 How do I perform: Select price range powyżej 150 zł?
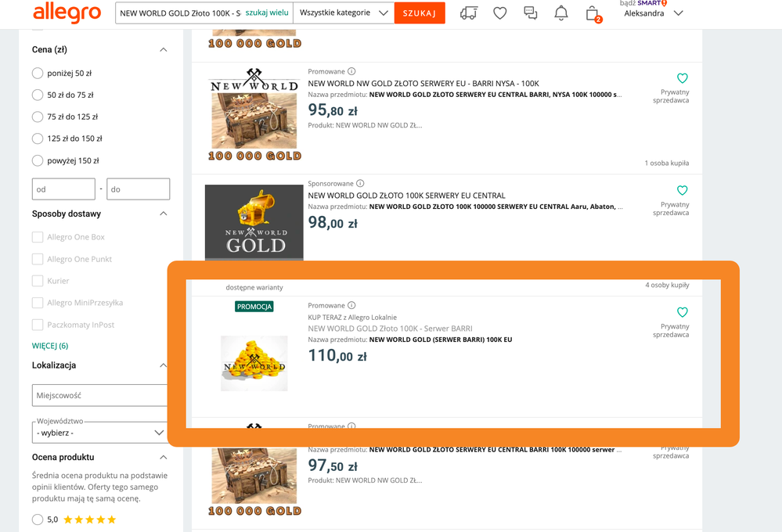(x=38, y=160)
